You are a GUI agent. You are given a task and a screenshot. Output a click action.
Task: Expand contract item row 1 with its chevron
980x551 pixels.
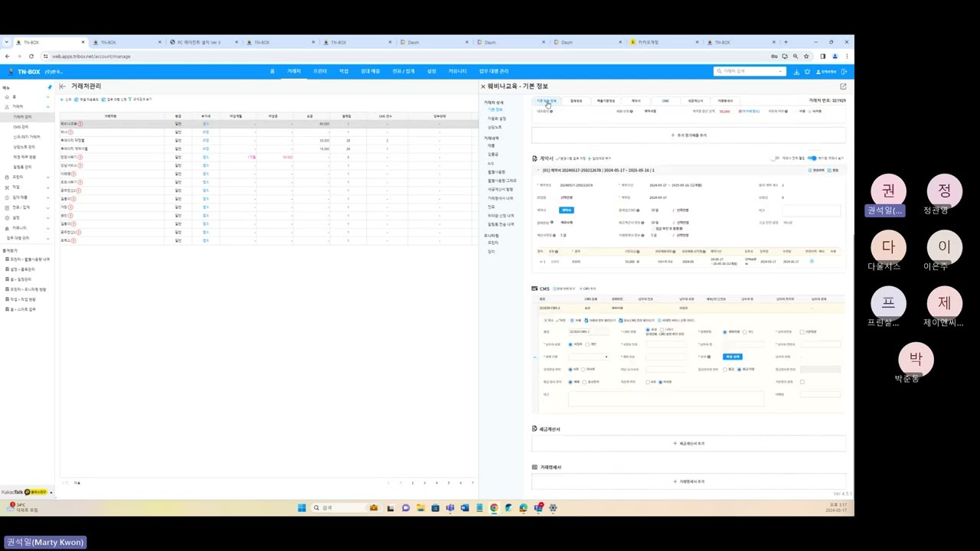pos(541,262)
